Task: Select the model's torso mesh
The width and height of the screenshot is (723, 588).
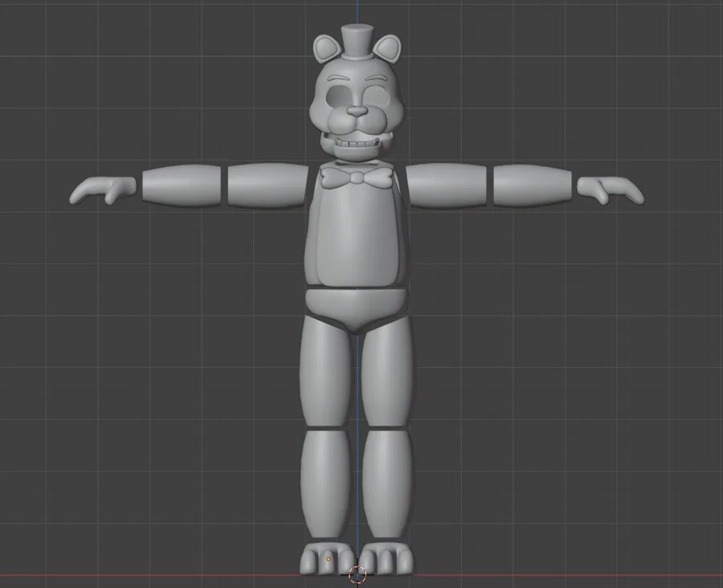Action: (357, 223)
